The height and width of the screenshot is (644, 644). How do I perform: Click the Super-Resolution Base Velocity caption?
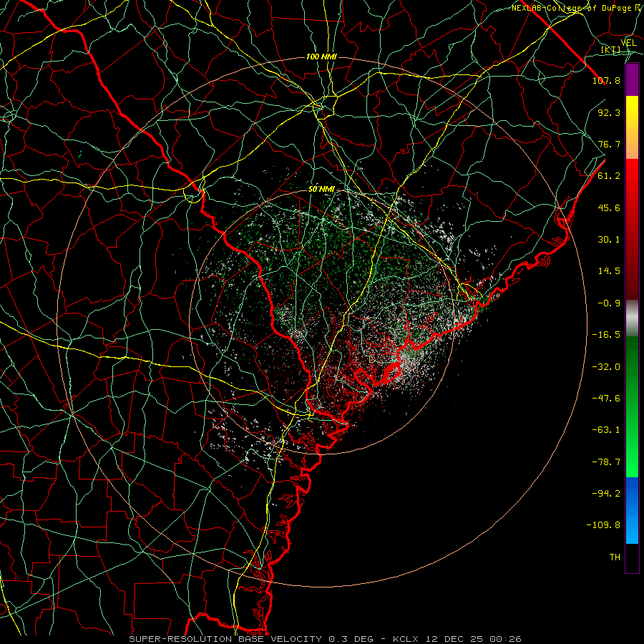point(325,639)
